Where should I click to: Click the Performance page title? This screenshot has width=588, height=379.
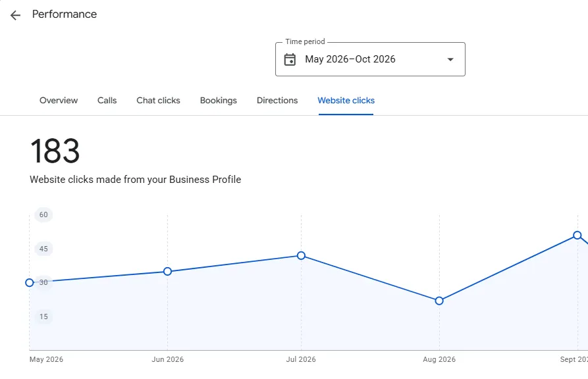(x=65, y=14)
